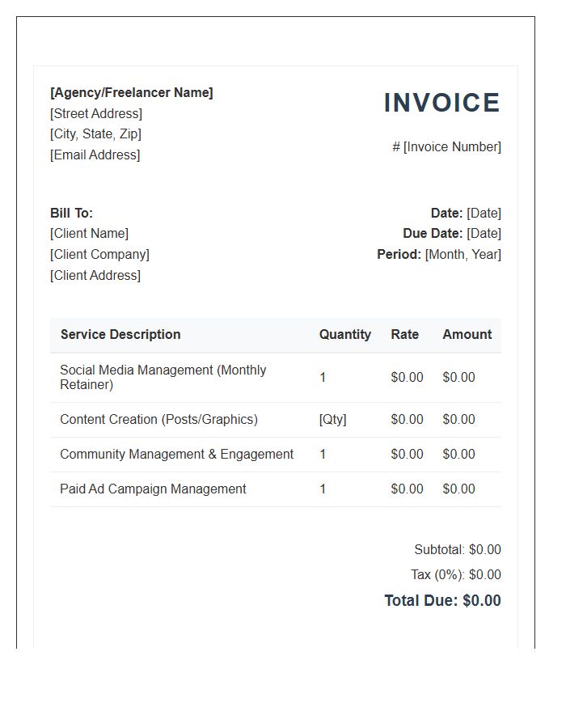Click Community Management & Engagement description
Screen dimensions: 566x728
[x=177, y=455]
